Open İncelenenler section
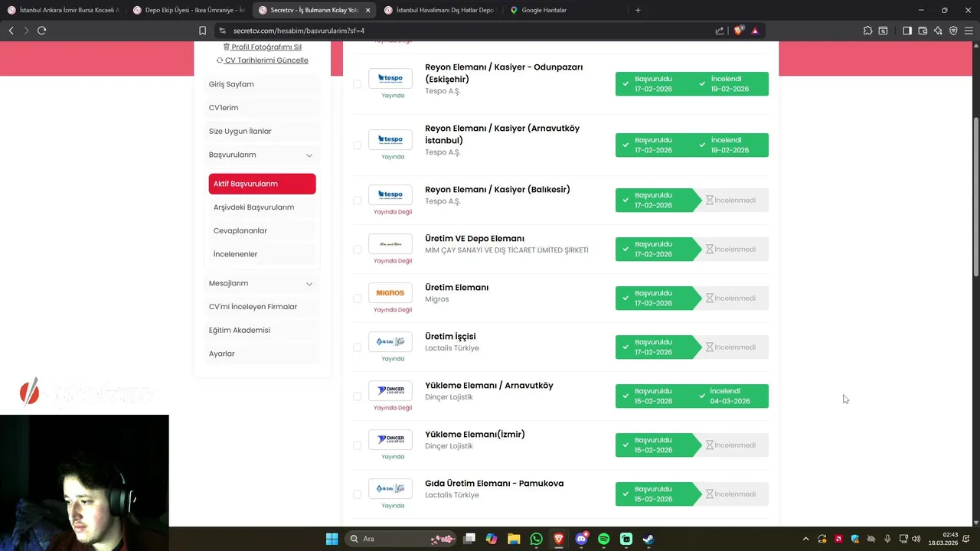Viewport: 980px width, 551px height. (x=262, y=254)
